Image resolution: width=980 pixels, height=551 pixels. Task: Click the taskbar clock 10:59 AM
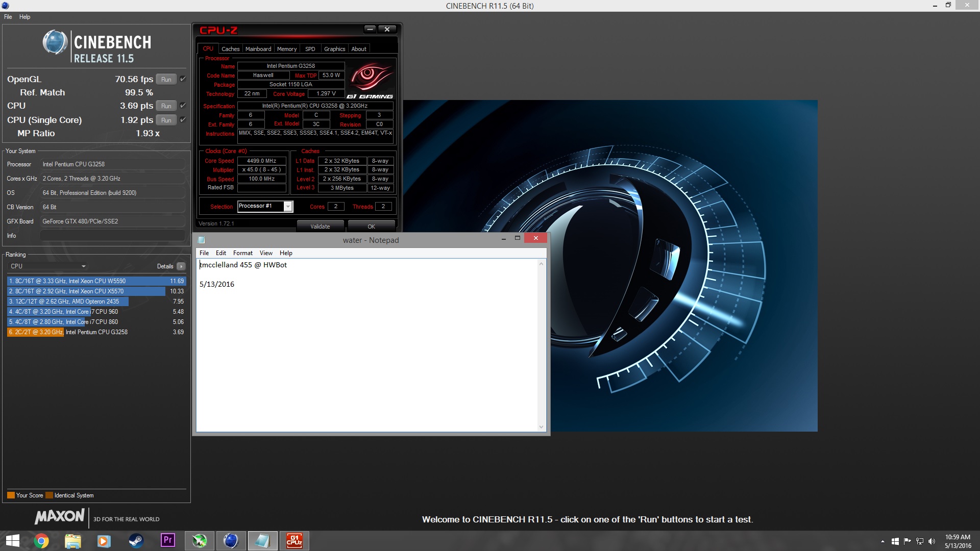pyautogui.click(x=958, y=537)
